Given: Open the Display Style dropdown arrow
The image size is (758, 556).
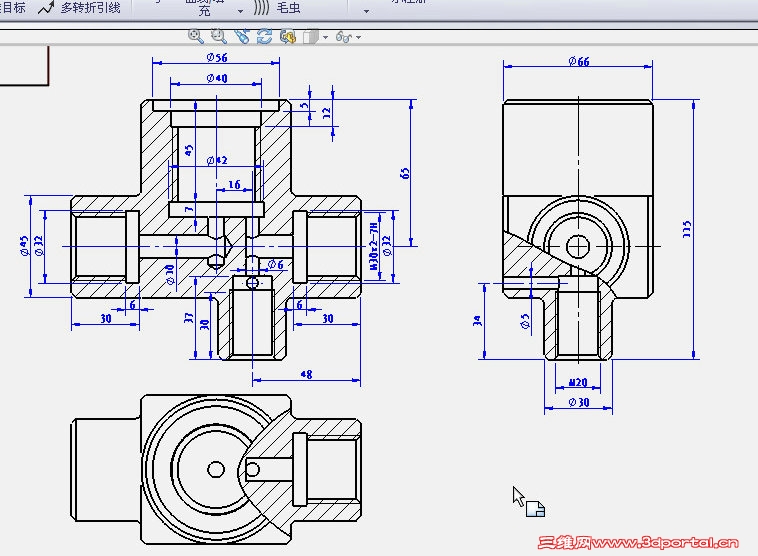Looking at the screenshot, I should [x=325, y=37].
